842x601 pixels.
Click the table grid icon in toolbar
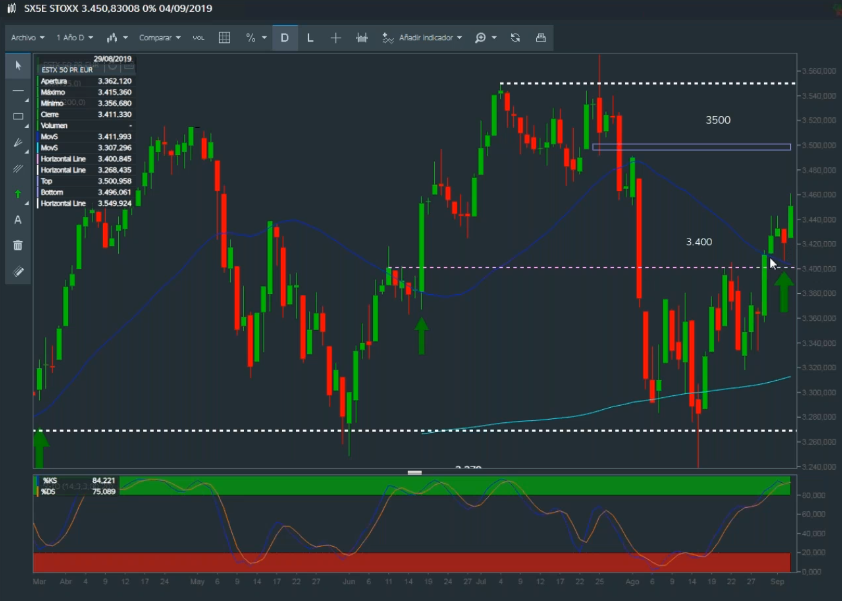coord(224,38)
